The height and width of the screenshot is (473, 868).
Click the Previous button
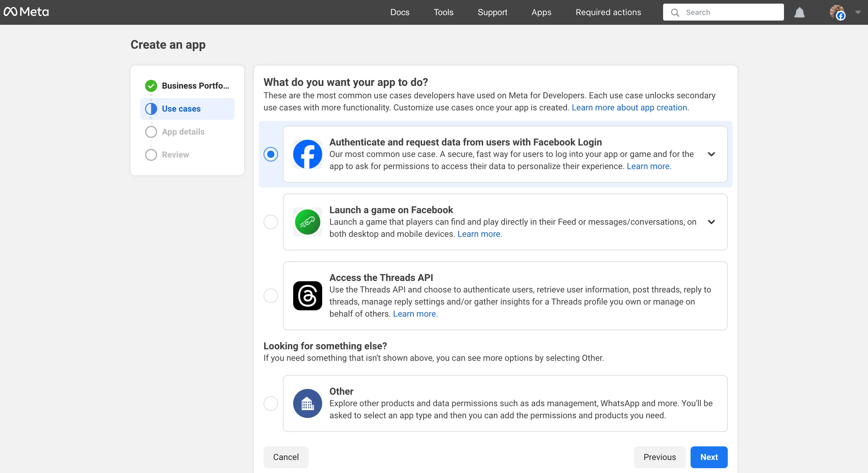tap(659, 457)
